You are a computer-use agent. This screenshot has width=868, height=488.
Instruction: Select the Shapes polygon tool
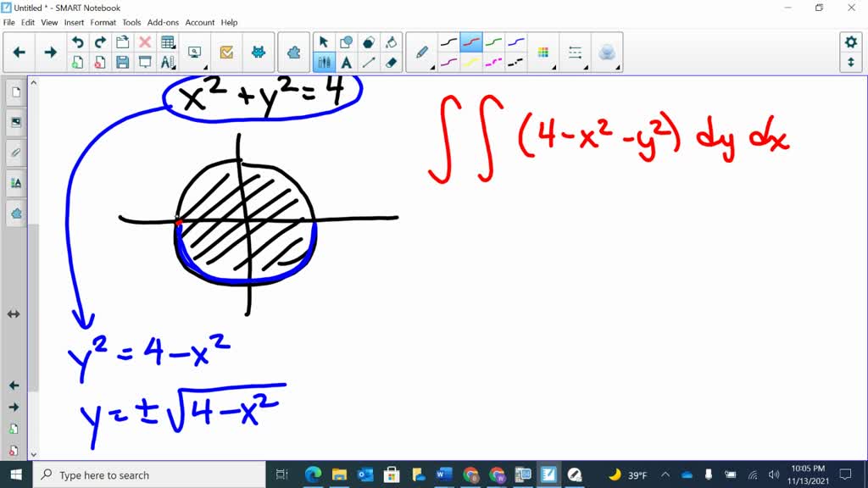coord(367,41)
